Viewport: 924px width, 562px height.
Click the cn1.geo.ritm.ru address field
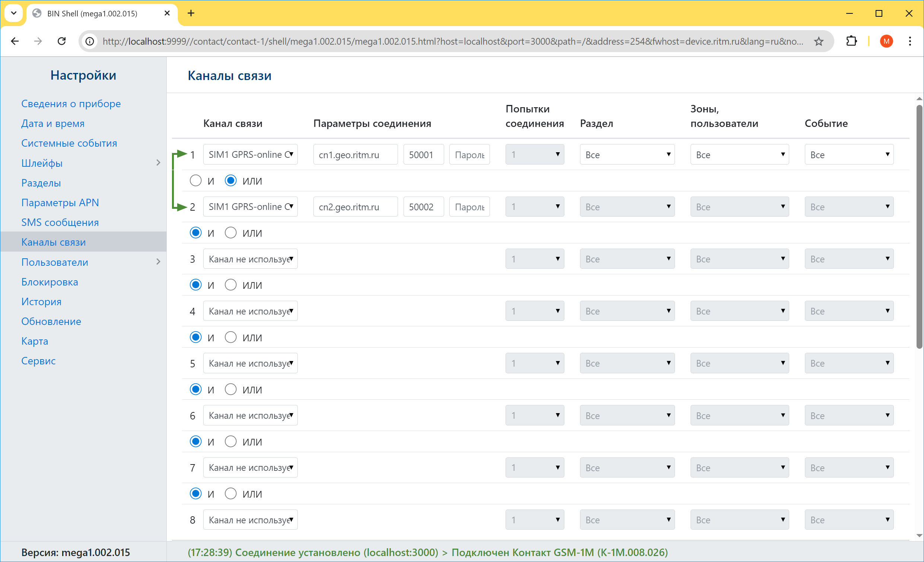click(355, 154)
